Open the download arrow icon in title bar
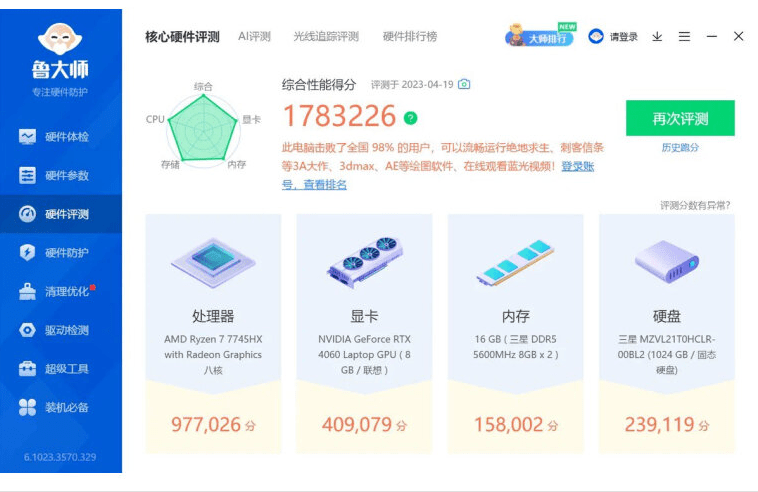758x492 pixels. coord(657,37)
